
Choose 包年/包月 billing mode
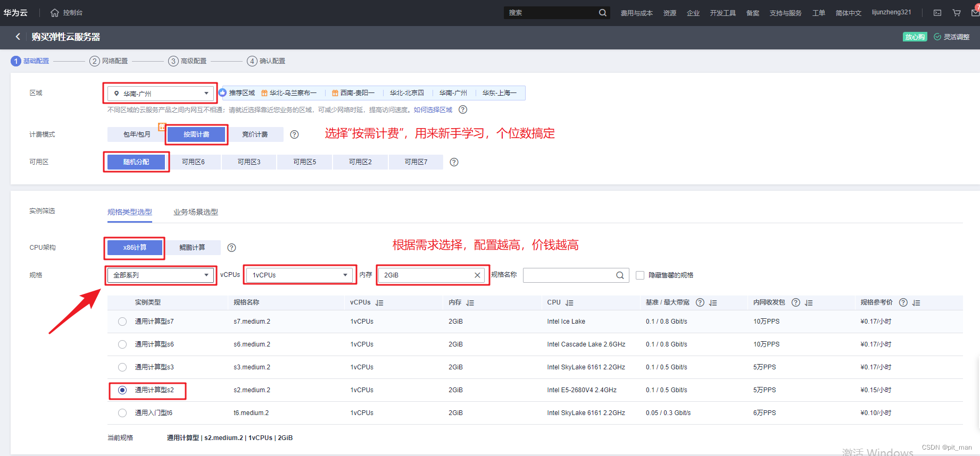pos(137,134)
